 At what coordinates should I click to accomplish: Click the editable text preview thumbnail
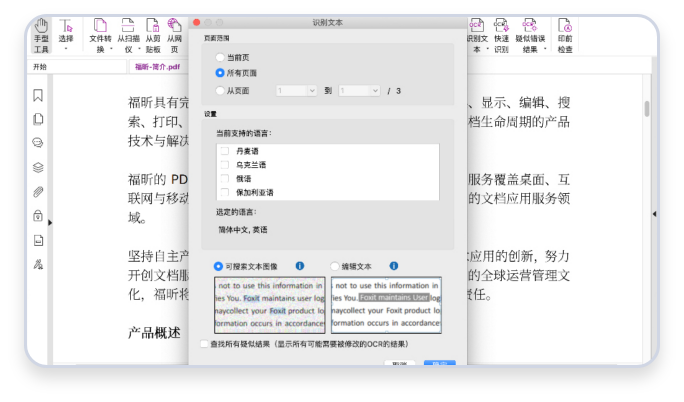pos(386,305)
